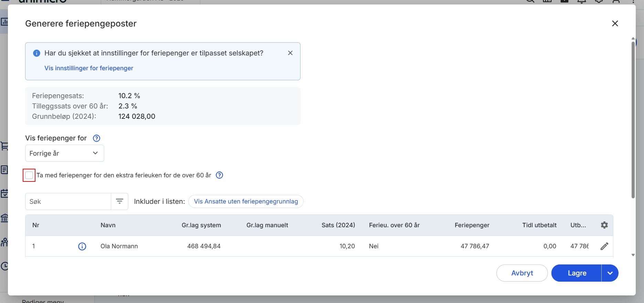
Task: Dismiss the blue feriepenger info banner
Action: [x=290, y=53]
